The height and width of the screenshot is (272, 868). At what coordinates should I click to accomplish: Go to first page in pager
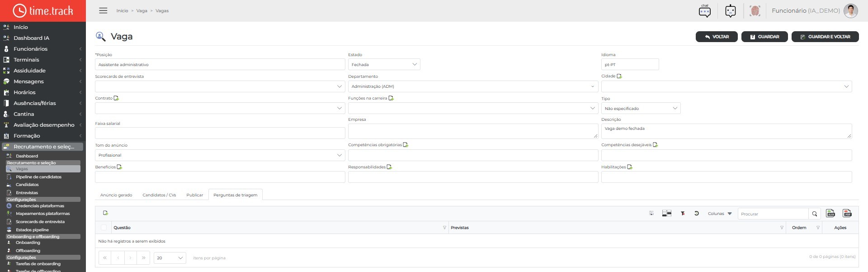coord(105,258)
